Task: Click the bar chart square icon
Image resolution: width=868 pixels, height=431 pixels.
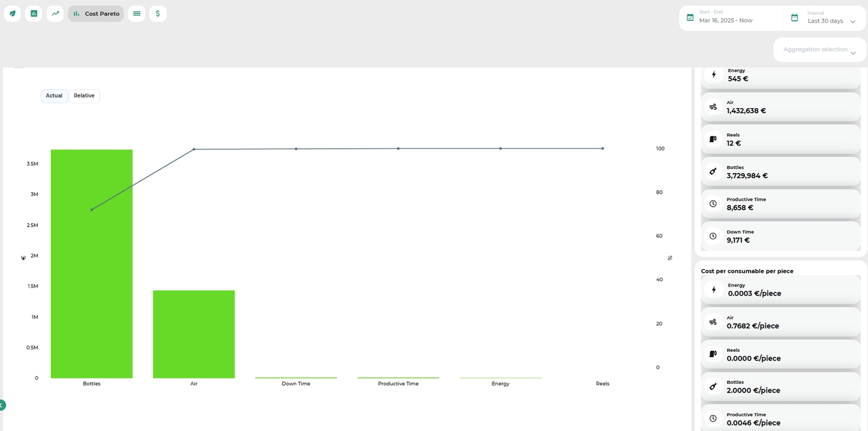Action: click(34, 14)
